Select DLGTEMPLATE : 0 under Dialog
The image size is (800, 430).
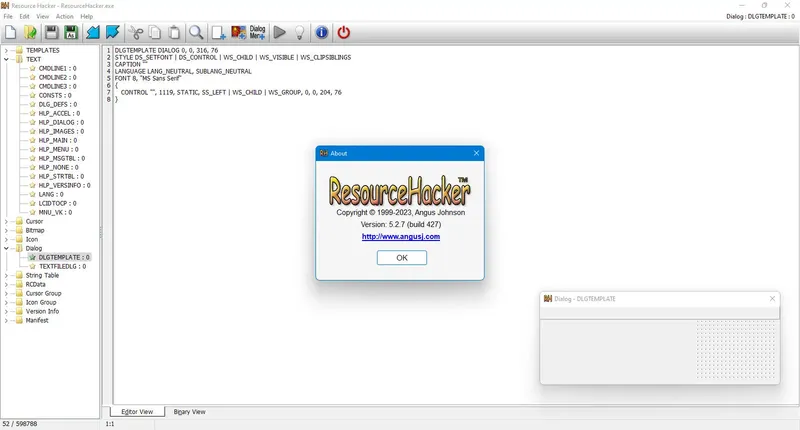coord(64,258)
